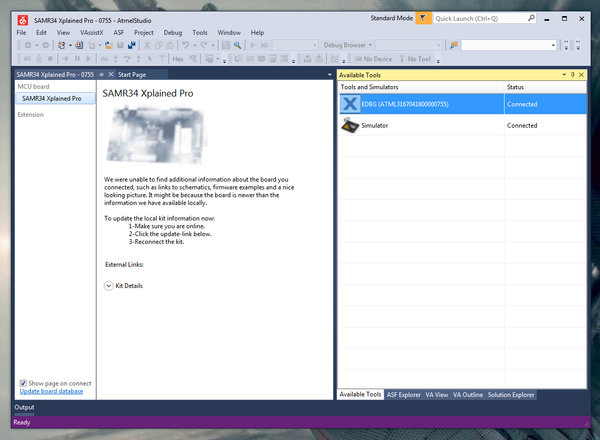Open the Debug menu
The image size is (600, 440).
click(173, 33)
